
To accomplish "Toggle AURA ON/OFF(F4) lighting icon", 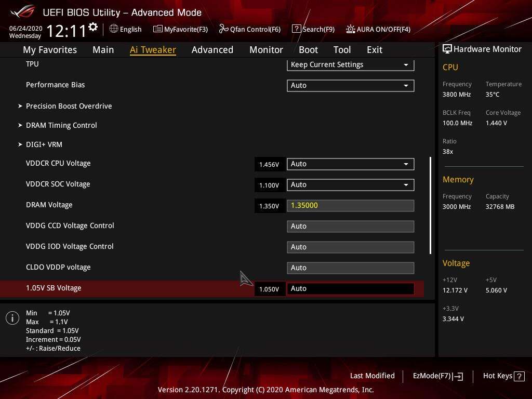I will click(351, 29).
